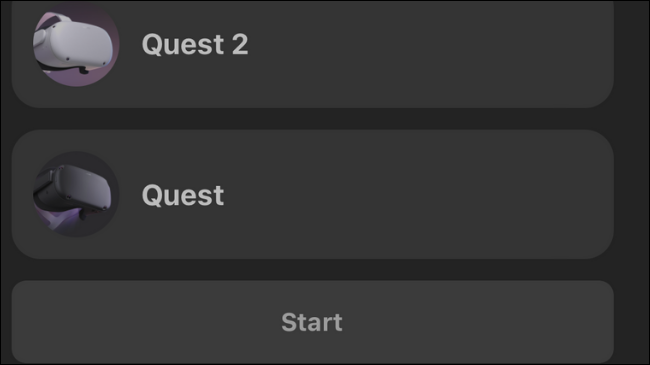Click the dark-background Quest picture

[x=76, y=194]
